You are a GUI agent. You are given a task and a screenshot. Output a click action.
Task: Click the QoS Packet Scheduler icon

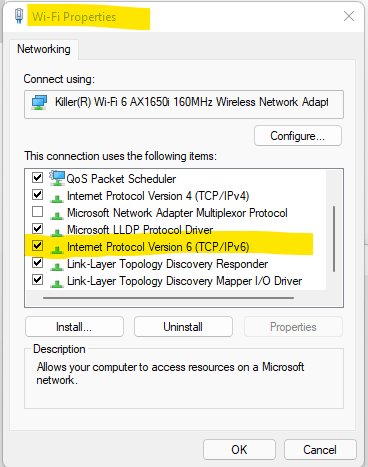pyautogui.click(x=57, y=178)
